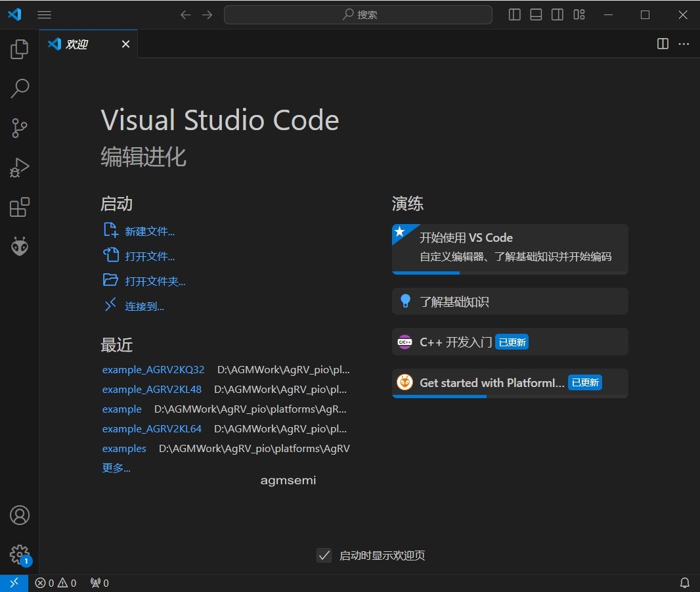Open Customize Layout icon
This screenshot has height=592, width=700.
[579, 14]
